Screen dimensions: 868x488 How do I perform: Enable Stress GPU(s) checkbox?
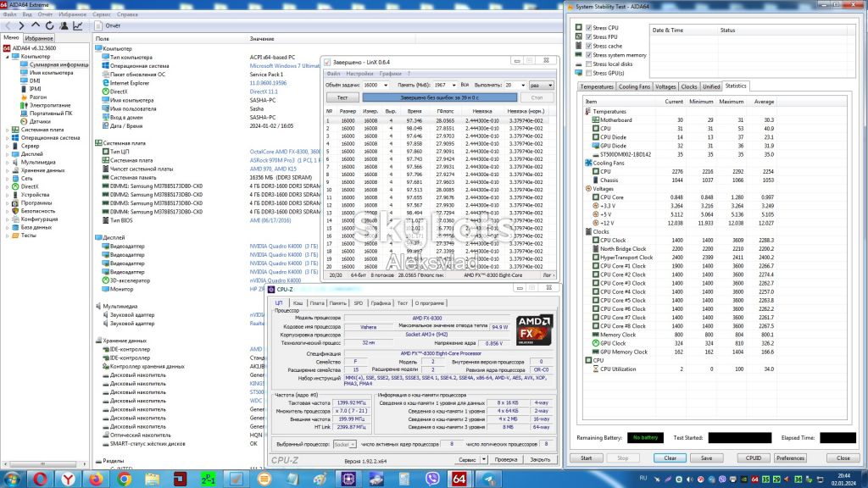pyautogui.click(x=588, y=73)
